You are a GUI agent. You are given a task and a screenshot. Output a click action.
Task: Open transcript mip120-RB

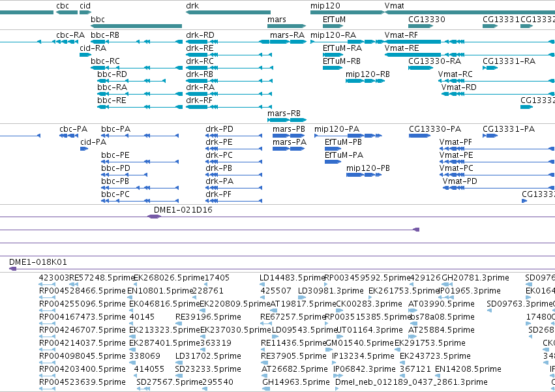[x=368, y=74]
